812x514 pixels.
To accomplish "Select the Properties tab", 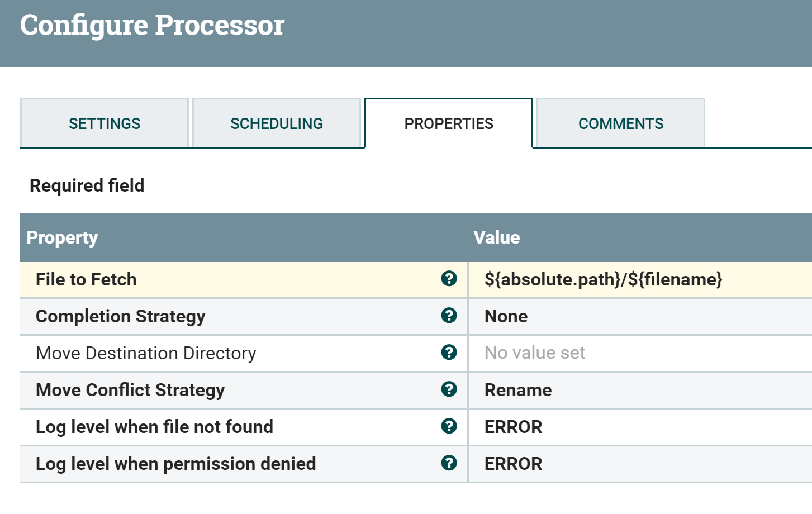I will (x=449, y=123).
